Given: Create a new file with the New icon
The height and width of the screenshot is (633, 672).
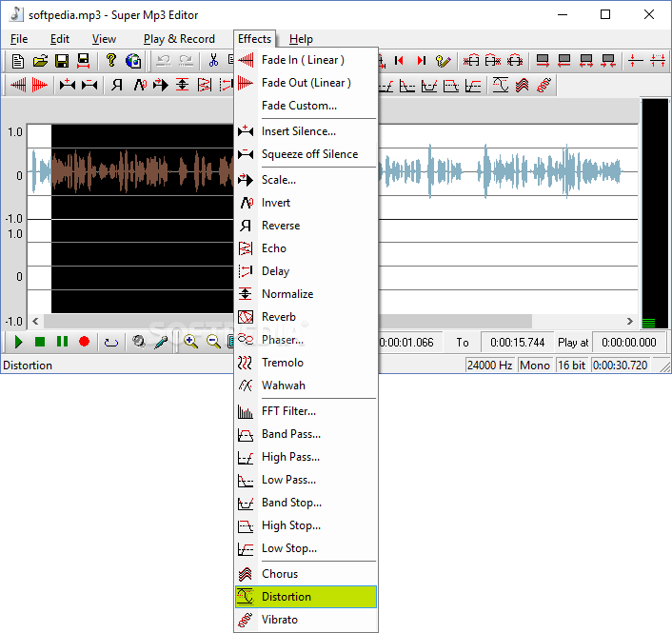Looking at the screenshot, I should [x=18, y=61].
